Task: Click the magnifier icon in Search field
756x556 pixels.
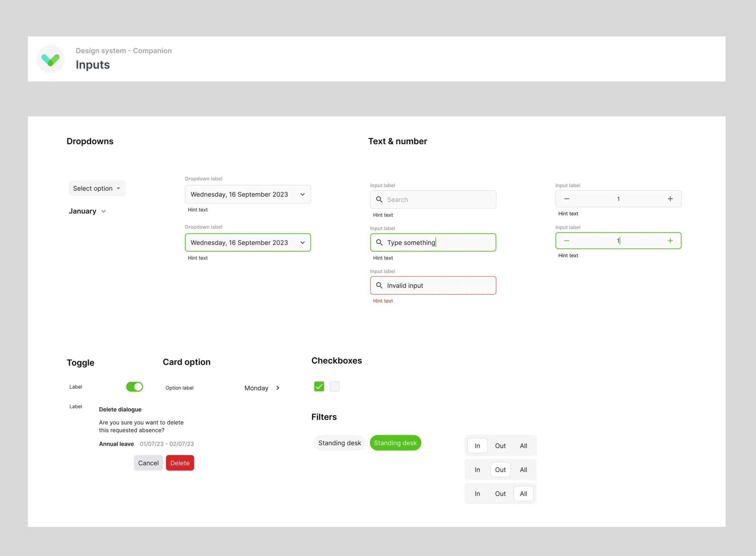Action: coord(379,199)
